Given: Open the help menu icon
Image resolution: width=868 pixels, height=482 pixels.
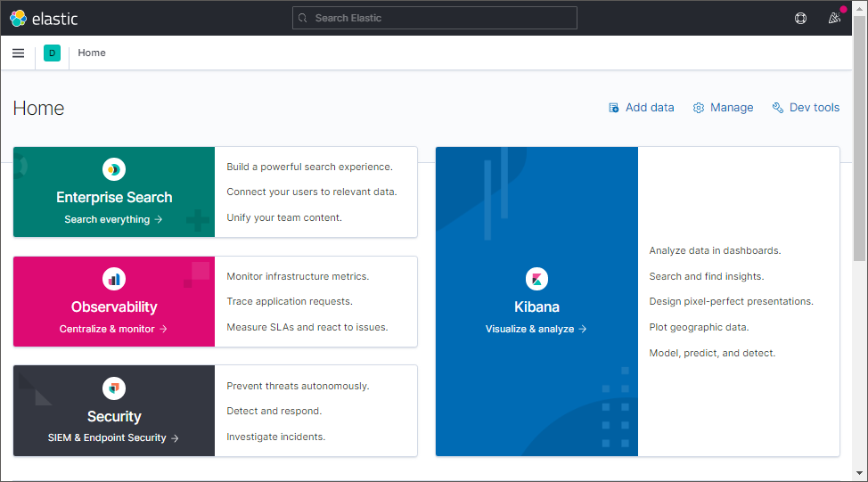Looking at the screenshot, I should pyautogui.click(x=800, y=18).
